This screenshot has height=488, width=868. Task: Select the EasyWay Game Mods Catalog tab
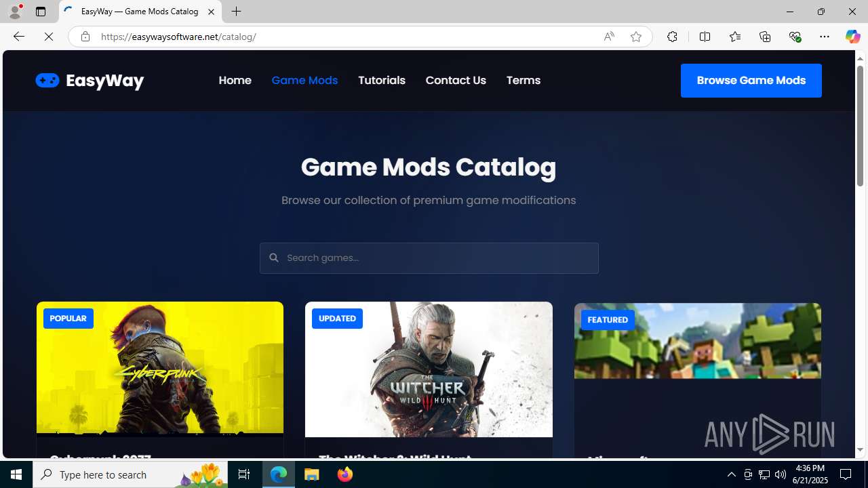click(x=140, y=12)
